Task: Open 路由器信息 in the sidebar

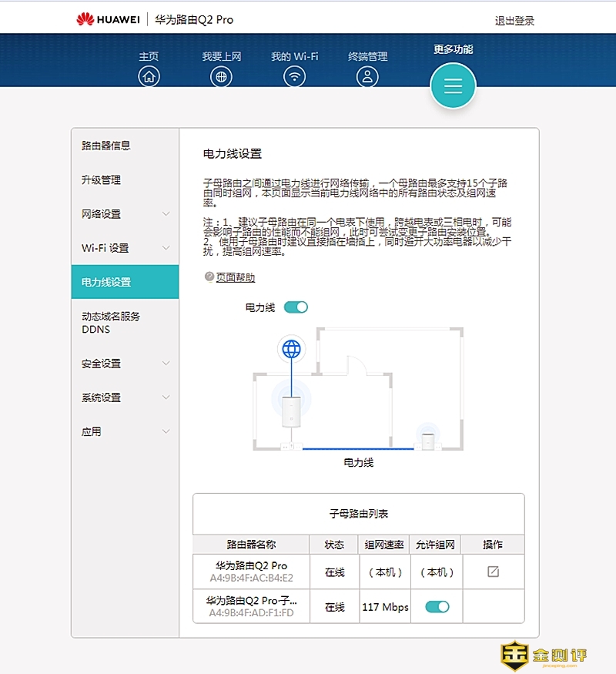Action: (106, 146)
